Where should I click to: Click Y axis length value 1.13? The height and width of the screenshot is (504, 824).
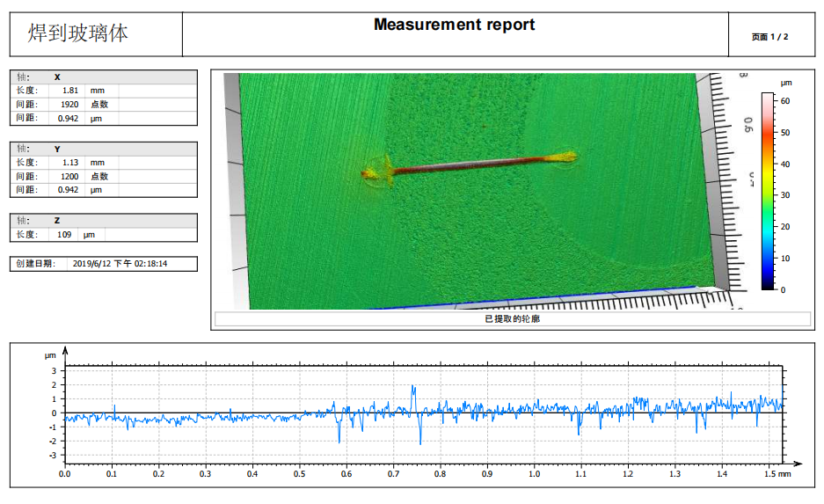(x=69, y=163)
